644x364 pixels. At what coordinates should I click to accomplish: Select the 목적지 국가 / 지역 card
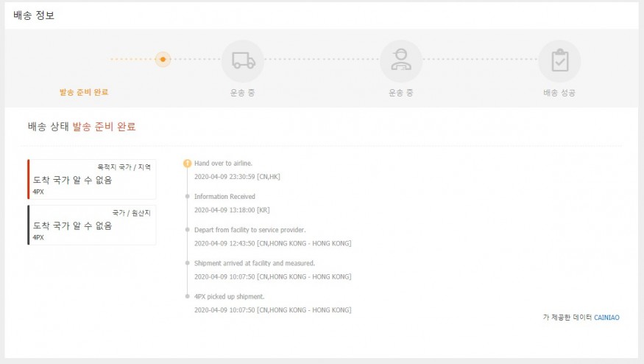click(92, 179)
